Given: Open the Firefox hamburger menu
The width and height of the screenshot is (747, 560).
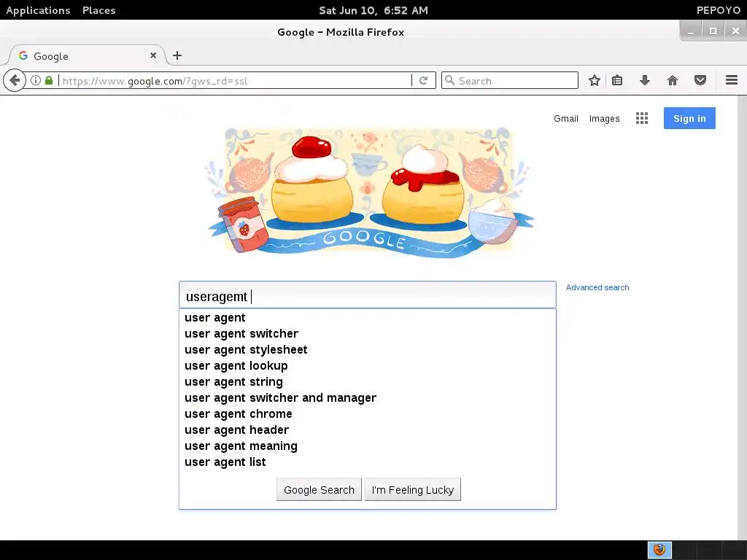Looking at the screenshot, I should pos(731,80).
